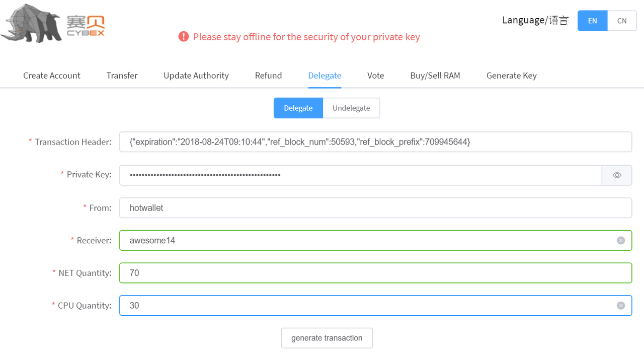Click the From account input field
Image resolution: width=644 pixels, height=354 pixels.
[375, 208]
